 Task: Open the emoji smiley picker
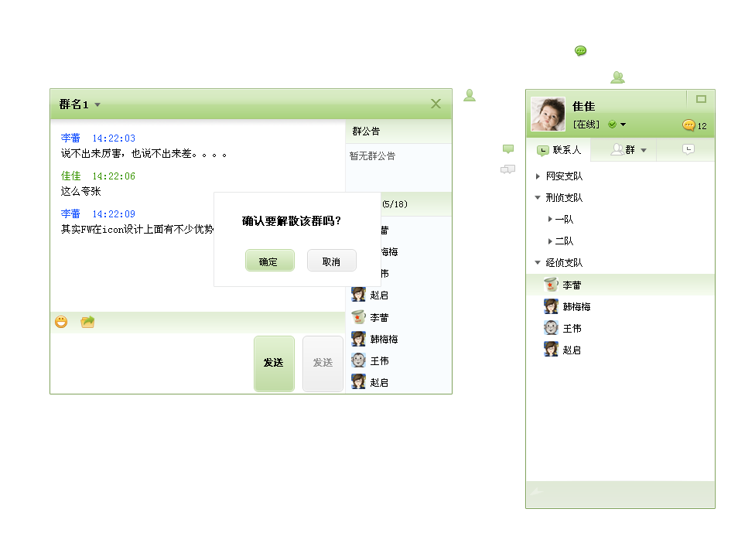(x=61, y=322)
